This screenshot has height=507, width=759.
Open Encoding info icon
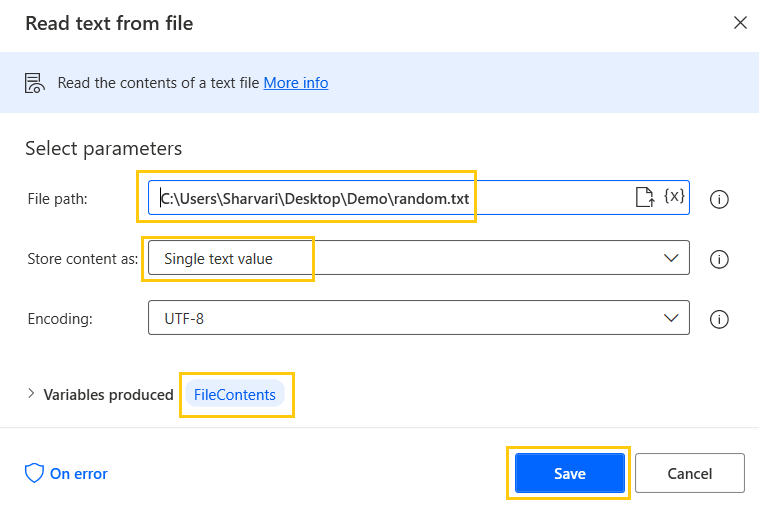719,319
